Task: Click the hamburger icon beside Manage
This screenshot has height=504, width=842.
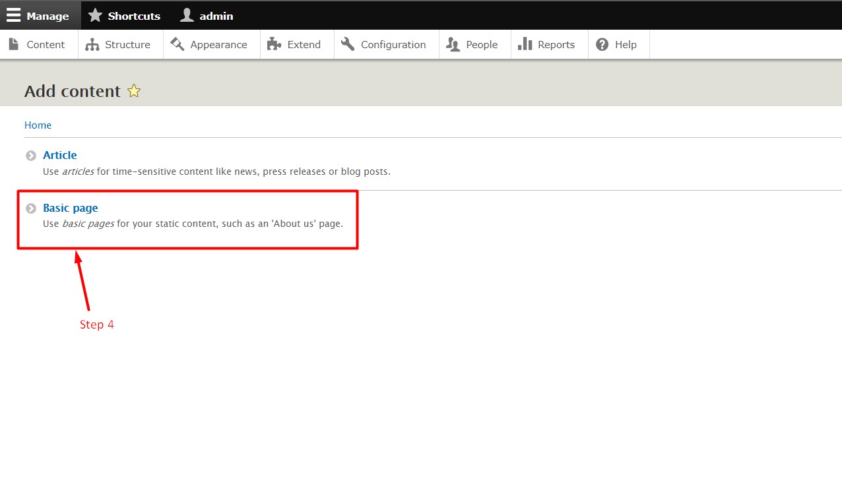Action: 14,15
